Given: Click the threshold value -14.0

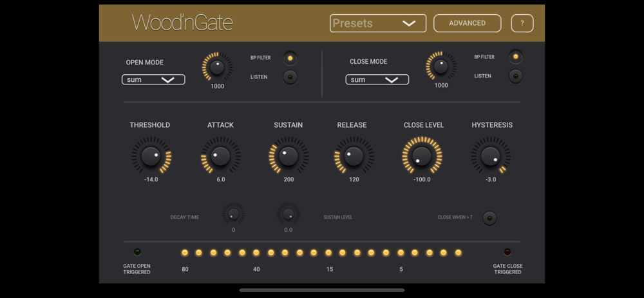Looking at the screenshot, I should tap(151, 180).
